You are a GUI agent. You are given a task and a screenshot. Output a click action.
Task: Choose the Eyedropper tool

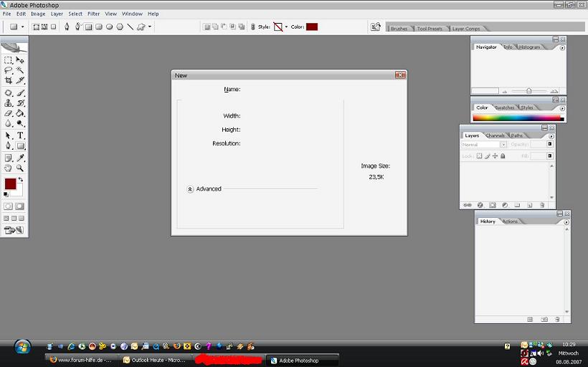20,157
